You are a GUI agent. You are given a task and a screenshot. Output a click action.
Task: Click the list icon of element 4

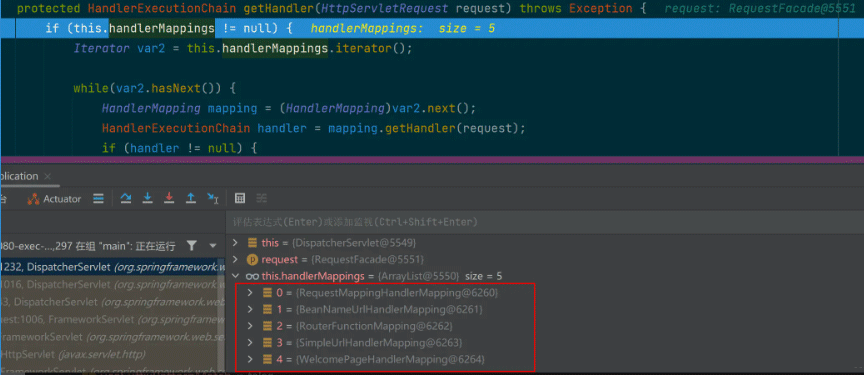point(267,360)
